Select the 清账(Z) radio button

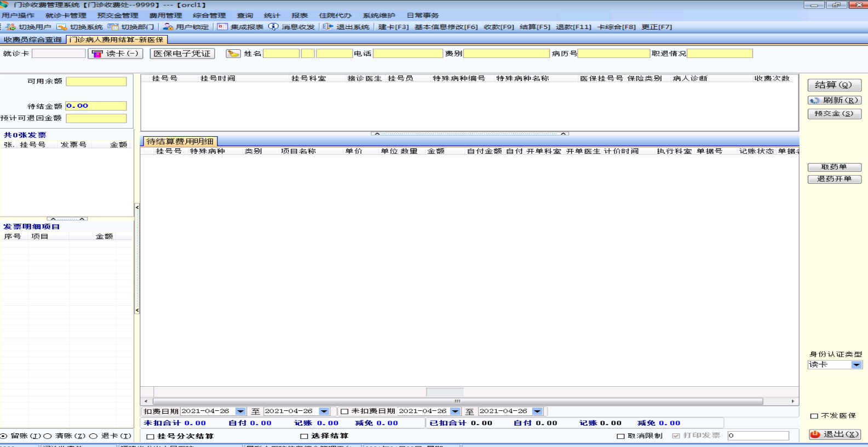coord(48,436)
